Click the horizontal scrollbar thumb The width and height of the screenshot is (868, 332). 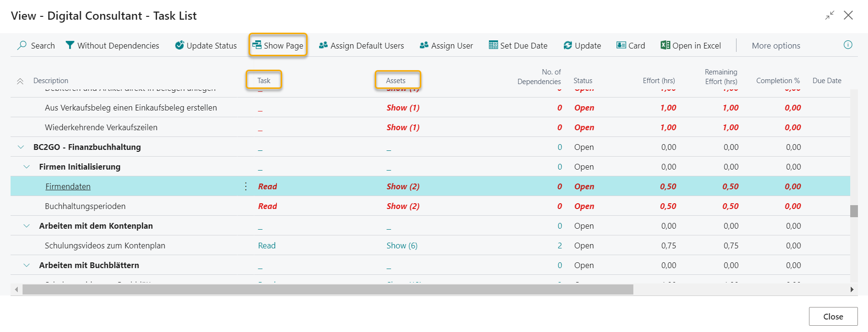coord(327,289)
